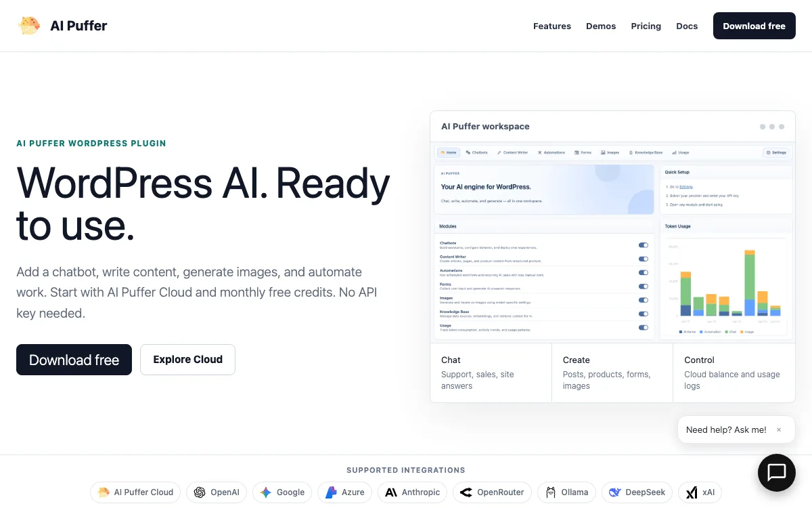This screenshot has height=508, width=812.
Task: Toggle the Usage module switch
Action: pos(644,327)
